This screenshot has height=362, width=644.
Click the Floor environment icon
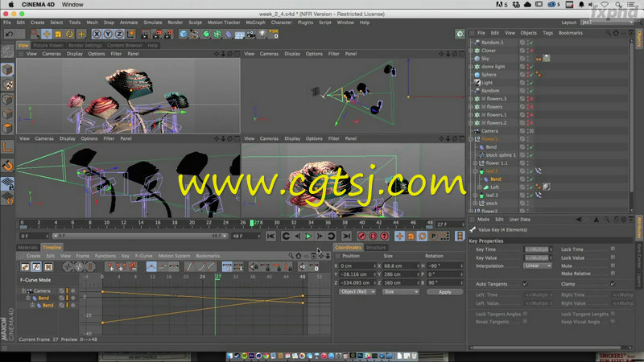[240, 35]
